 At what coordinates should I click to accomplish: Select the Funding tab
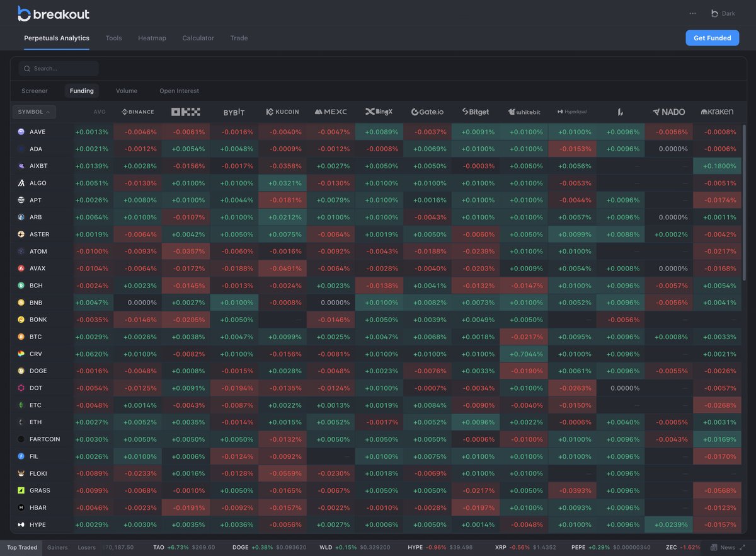click(x=82, y=91)
